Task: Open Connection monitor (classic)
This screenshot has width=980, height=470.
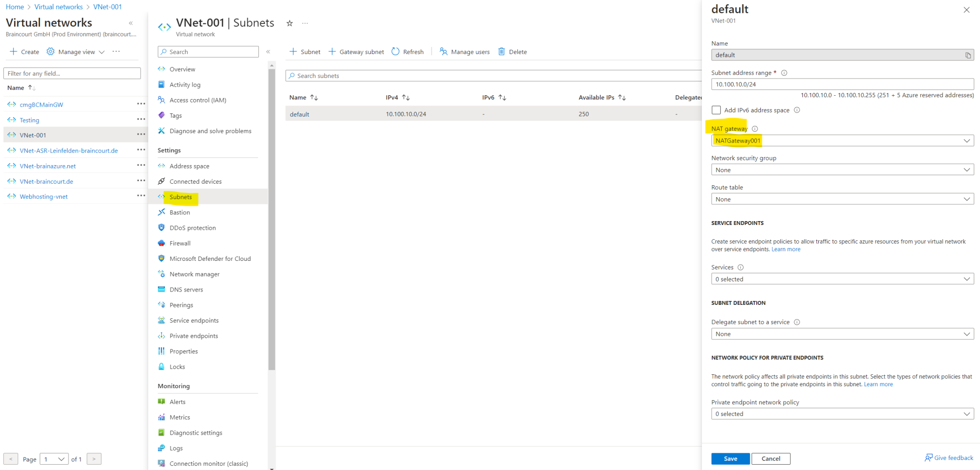Action: coord(209,463)
